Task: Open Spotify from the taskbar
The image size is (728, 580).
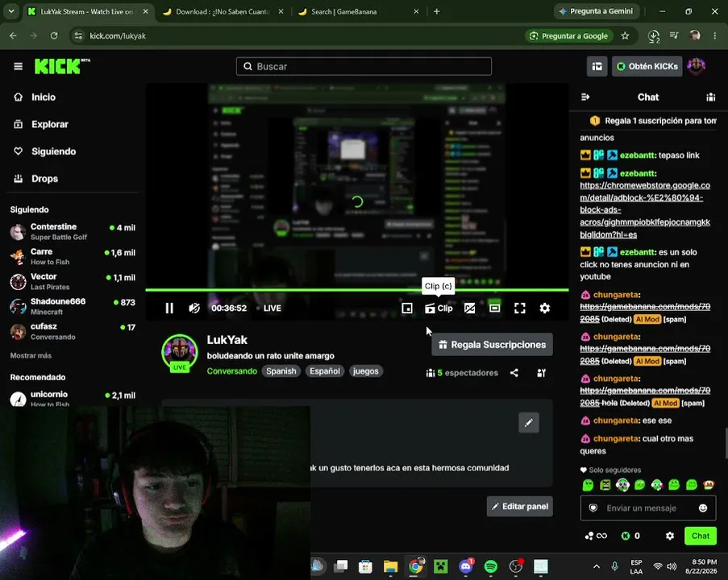Action: 491,566
